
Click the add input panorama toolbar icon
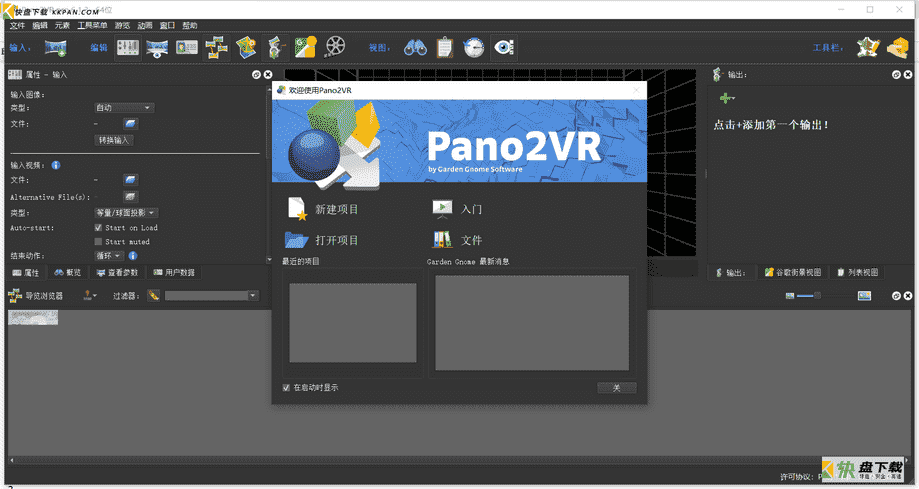[x=56, y=47]
